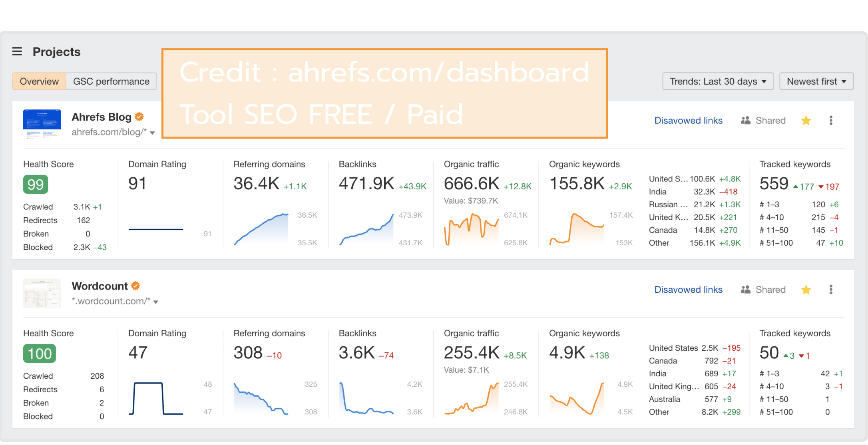
Task: Open the three-dot menu for Ahrefs Blog
Action: 831,121
